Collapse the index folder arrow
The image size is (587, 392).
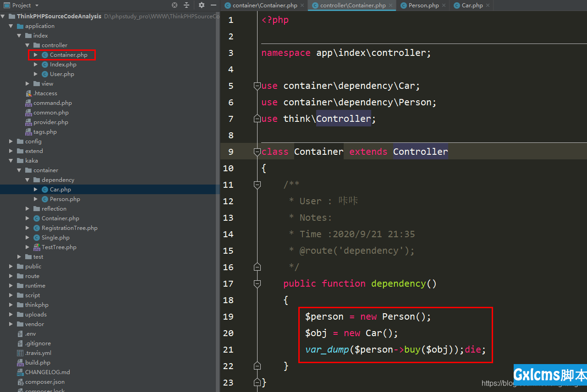19,36
